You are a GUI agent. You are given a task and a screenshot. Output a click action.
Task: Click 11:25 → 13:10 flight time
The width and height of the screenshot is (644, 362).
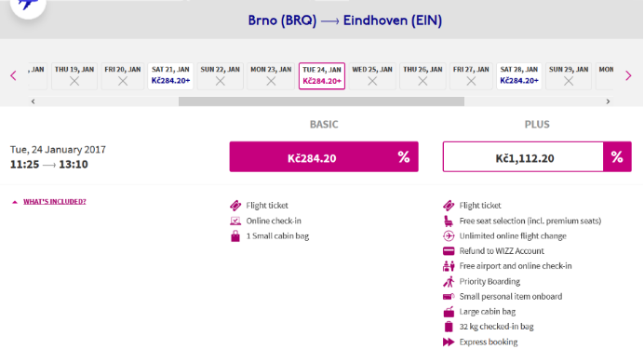[49, 165]
